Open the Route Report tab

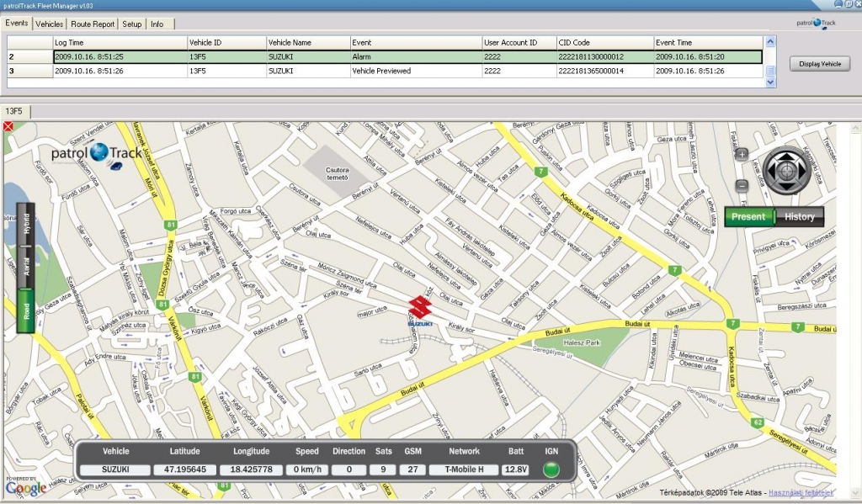[x=93, y=24]
